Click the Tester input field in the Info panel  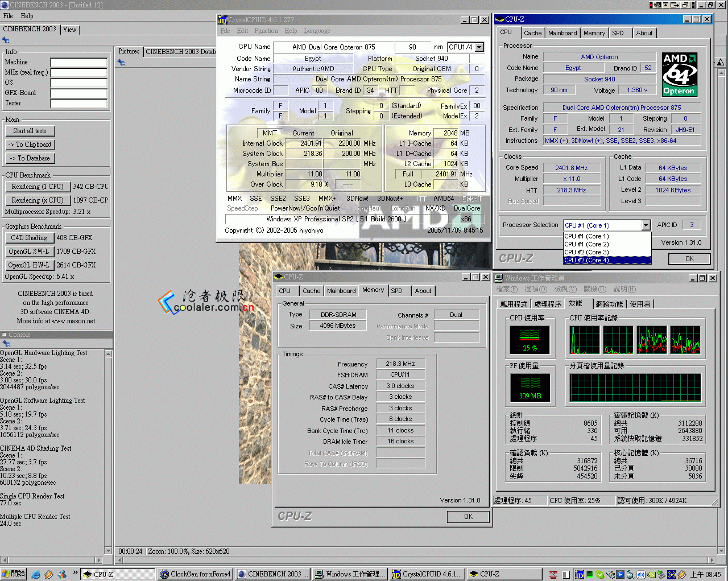[x=79, y=104]
